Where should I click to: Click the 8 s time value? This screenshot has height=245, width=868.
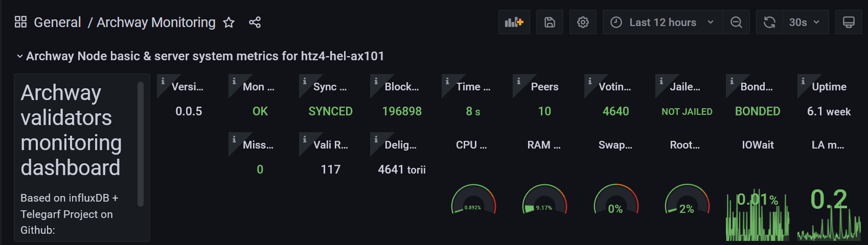tap(473, 111)
